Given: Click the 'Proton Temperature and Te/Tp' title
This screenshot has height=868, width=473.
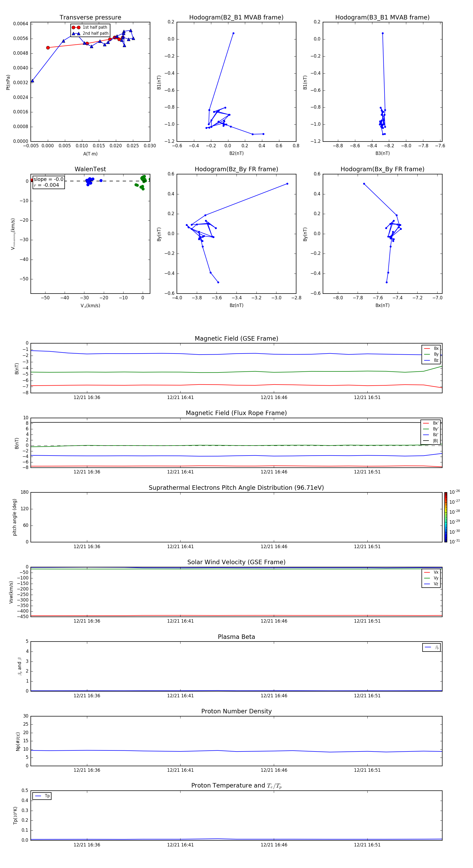Looking at the screenshot, I should (x=236, y=786).
